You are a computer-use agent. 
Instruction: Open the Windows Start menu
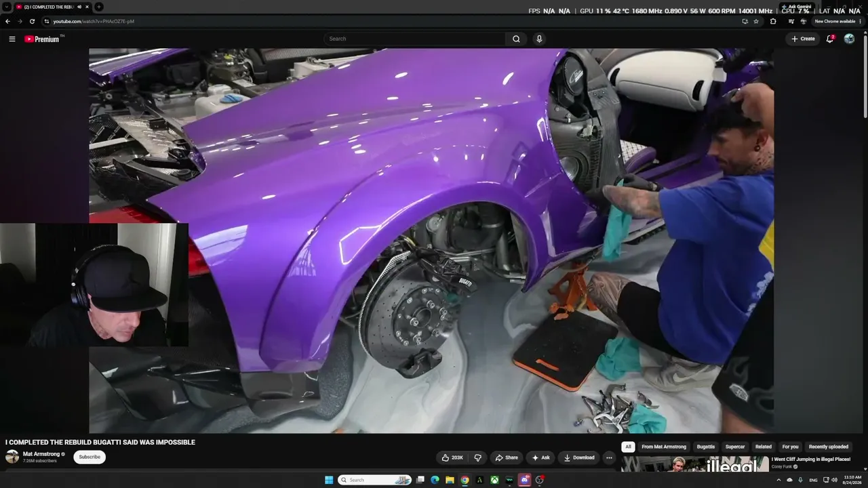click(x=329, y=480)
